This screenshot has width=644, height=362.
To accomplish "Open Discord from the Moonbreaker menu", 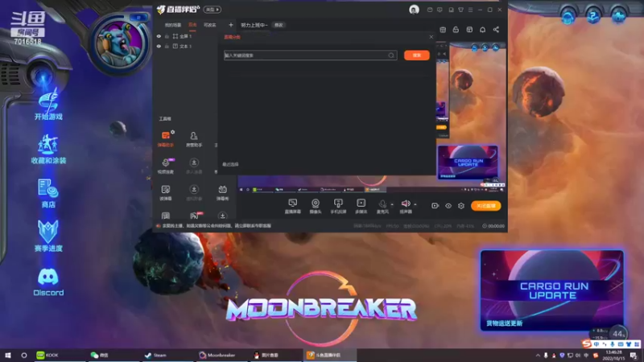I will coord(48,282).
